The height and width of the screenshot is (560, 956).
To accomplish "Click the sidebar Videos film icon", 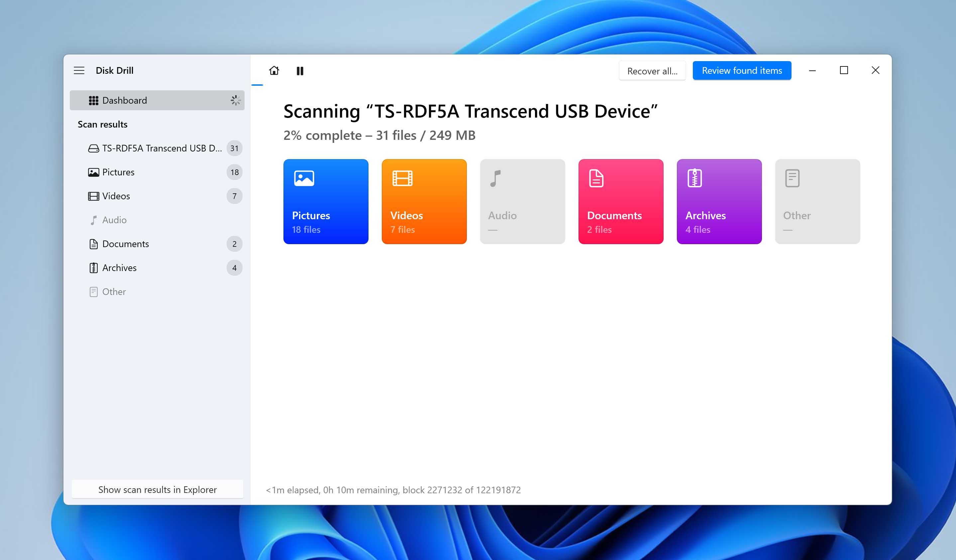I will click(93, 196).
